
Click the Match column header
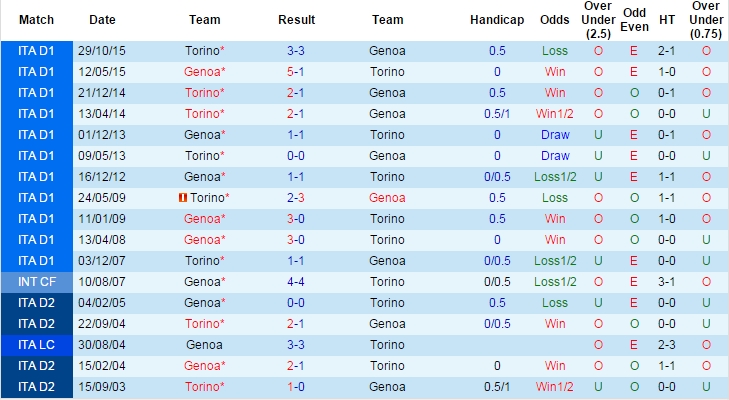tap(36, 20)
